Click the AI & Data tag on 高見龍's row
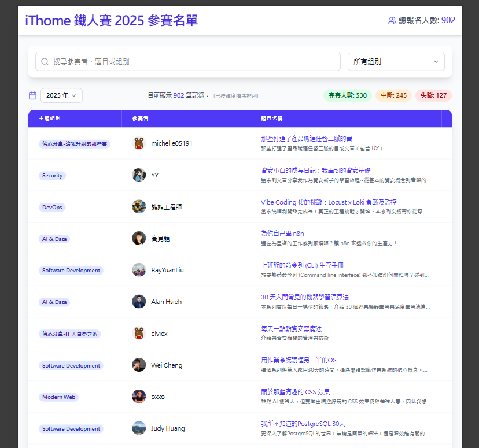479x448 pixels. [x=54, y=239]
